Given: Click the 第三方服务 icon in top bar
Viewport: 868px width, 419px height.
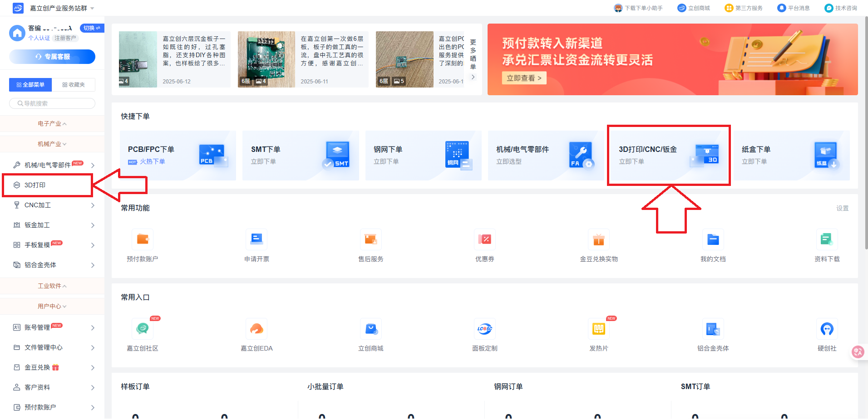Looking at the screenshot, I should [729, 8].
